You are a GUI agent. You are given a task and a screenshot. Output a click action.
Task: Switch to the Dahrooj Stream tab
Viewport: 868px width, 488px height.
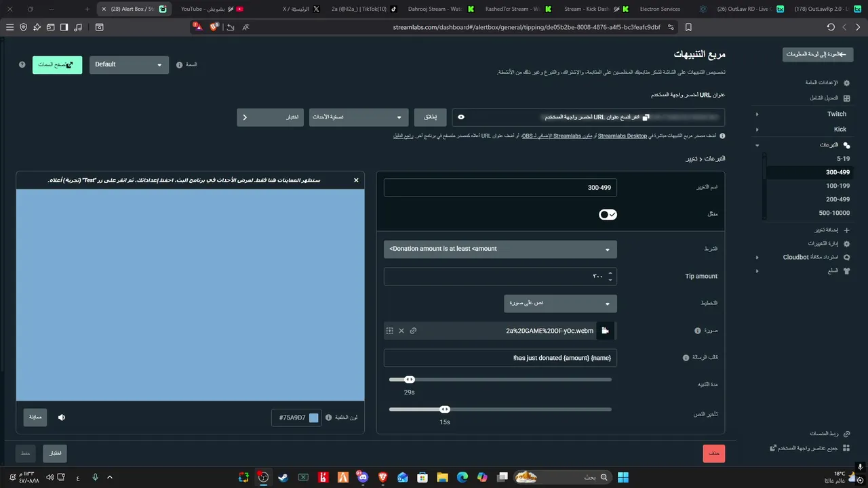[441, 9]
